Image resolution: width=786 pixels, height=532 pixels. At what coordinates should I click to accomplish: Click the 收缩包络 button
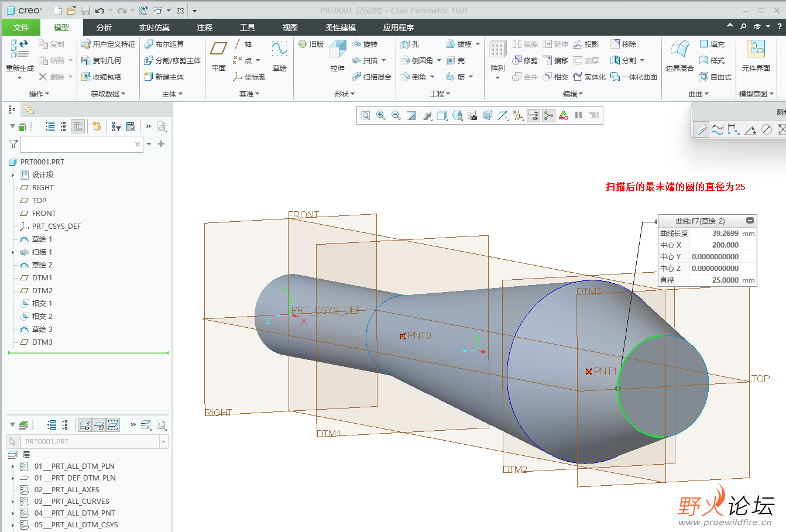coord(101,77)
